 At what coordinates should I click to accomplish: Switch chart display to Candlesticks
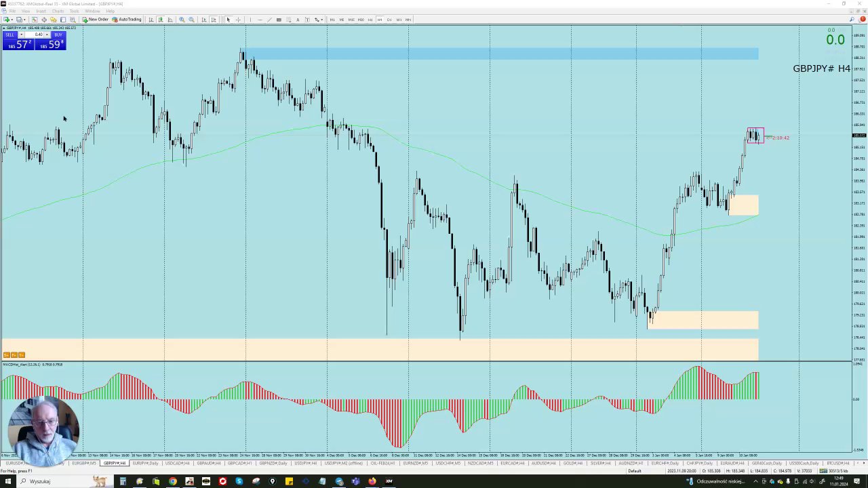tap(160, 20)
